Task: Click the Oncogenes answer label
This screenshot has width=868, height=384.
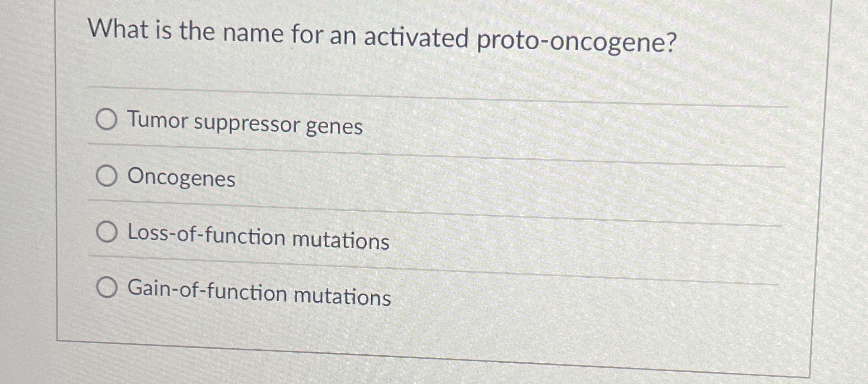Action: (181, 179)
